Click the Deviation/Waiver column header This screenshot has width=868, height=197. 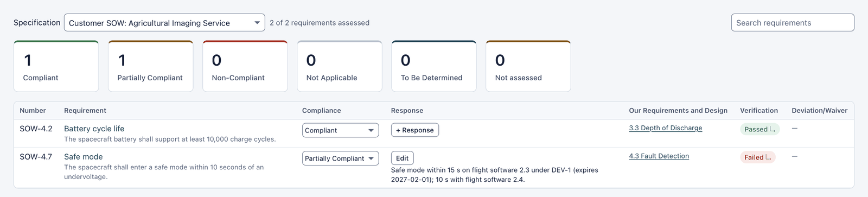click(x=820, y=111)
